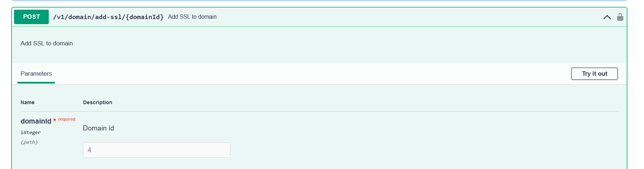
Task: Click the domainId parameter name
Action: tap(36, 121)
